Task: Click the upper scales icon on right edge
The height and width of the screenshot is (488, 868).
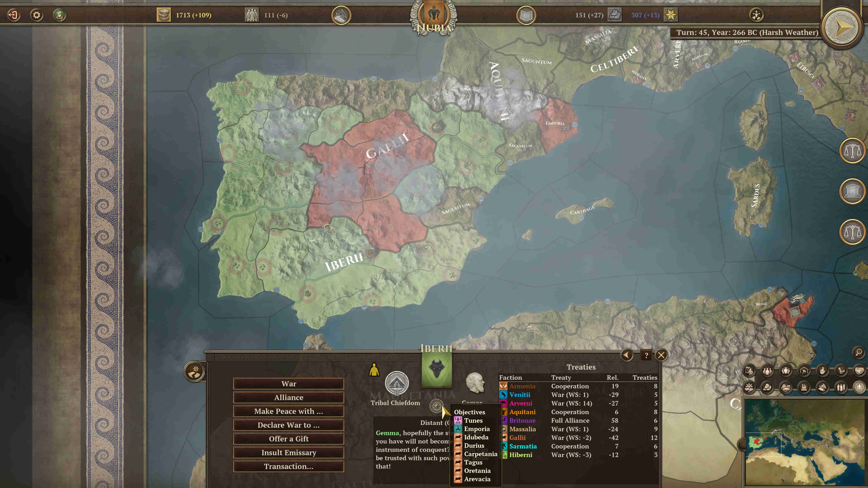Action: tap(853, 151)
